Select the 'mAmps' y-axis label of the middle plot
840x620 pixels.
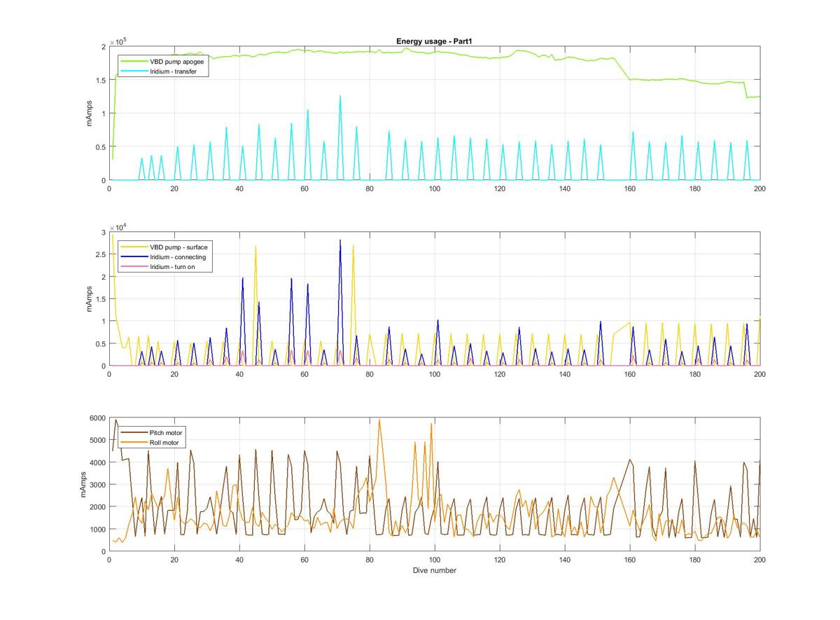coord(89,299)
